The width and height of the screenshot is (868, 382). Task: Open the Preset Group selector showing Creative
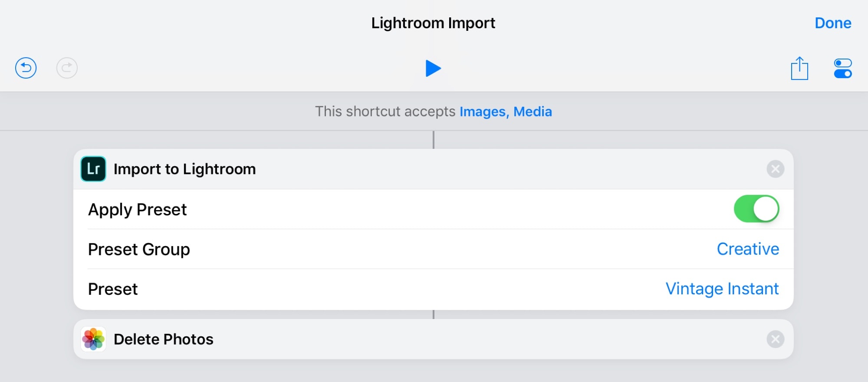click(748, 249)
